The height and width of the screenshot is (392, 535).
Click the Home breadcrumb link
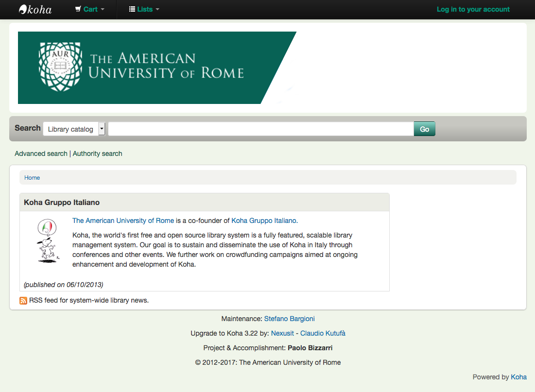[x=32, y=178]
